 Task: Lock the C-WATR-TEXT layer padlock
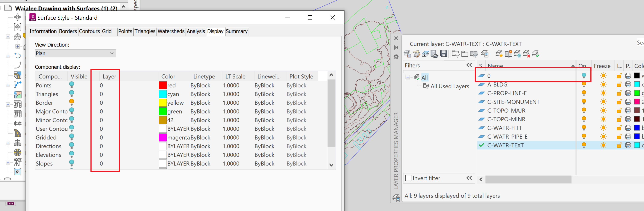pos(619,145)
